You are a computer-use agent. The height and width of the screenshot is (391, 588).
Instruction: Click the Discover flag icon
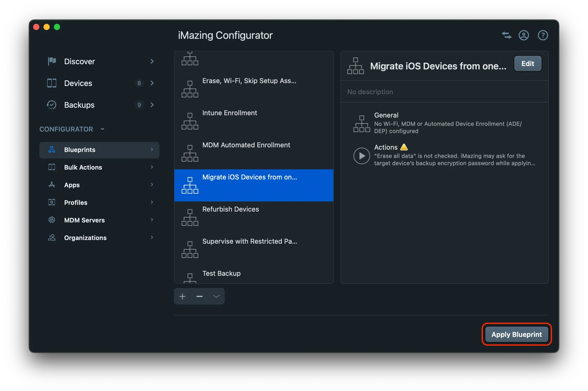tap(52, 61)
